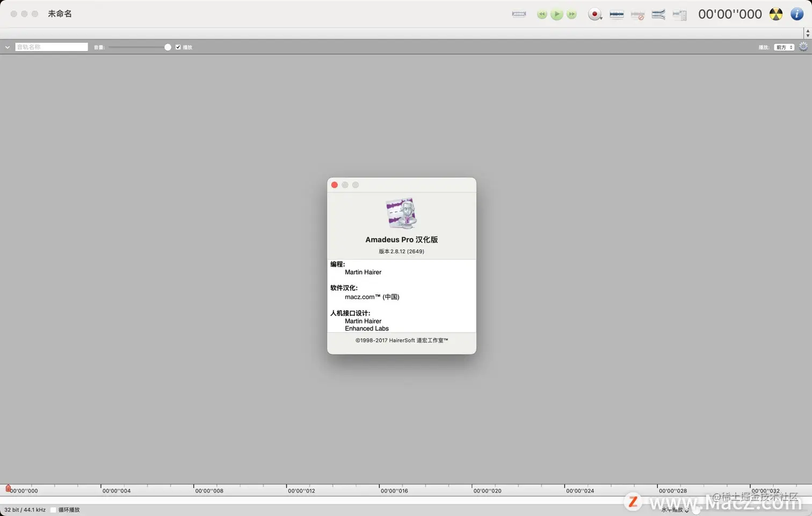This screenshot has height=516, width=812.
Task: Click Martin Hairer under the 编程 heading
Action: [x=363, y=273]
